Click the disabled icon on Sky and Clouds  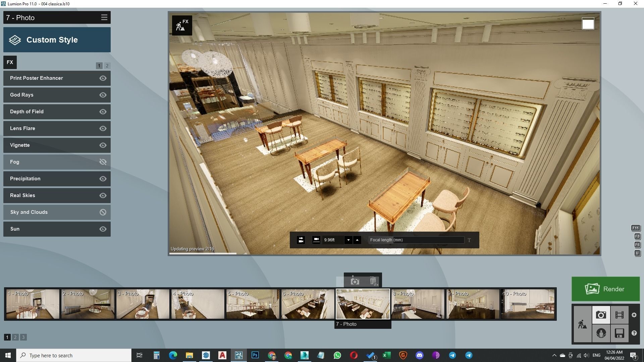click(x=103, y=212)
